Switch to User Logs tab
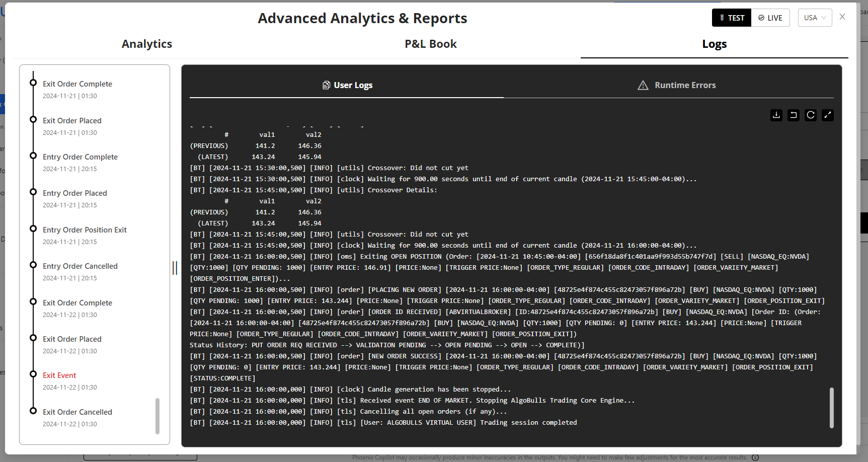The width and height of the screenshot is (868, 462). (x=347, y=85)
